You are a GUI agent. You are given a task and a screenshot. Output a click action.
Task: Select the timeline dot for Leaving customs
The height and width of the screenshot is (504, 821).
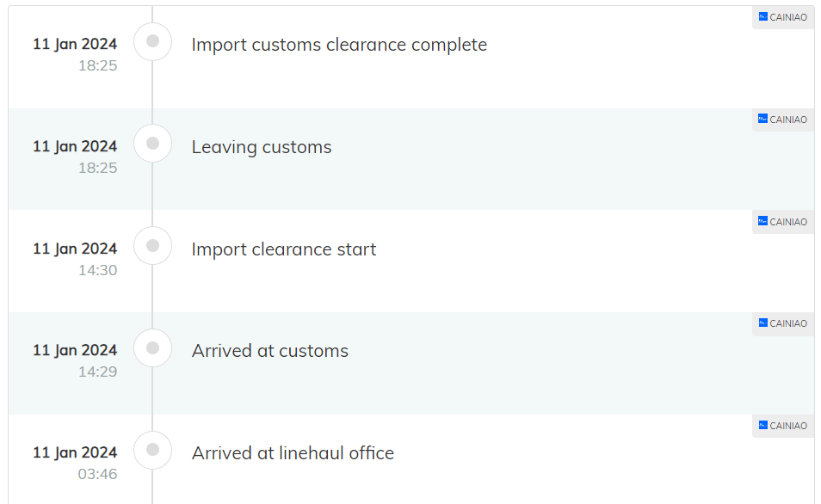[153, 144]
